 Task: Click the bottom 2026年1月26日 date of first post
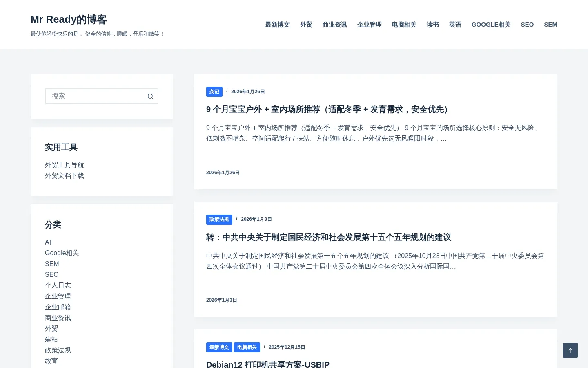(x=223, y=173)
